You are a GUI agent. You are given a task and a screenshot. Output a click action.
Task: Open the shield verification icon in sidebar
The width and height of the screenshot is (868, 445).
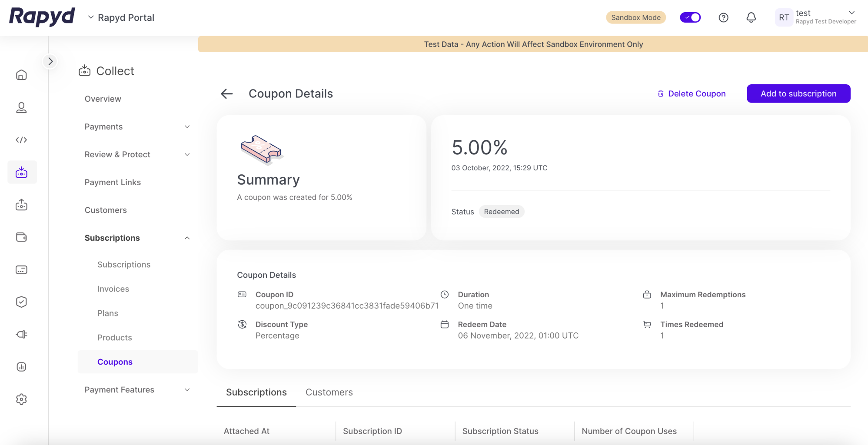point(21,302)
